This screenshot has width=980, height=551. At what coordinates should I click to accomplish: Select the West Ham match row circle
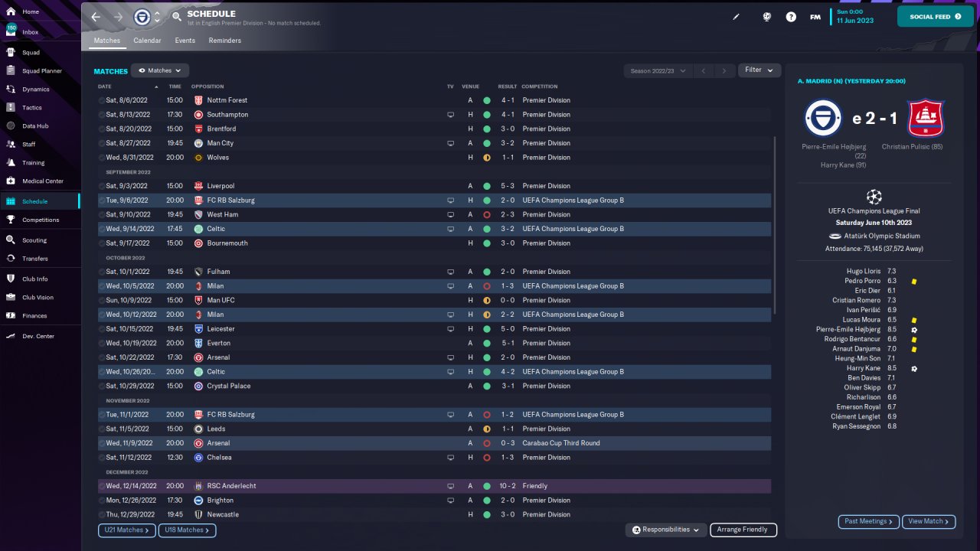102,215
